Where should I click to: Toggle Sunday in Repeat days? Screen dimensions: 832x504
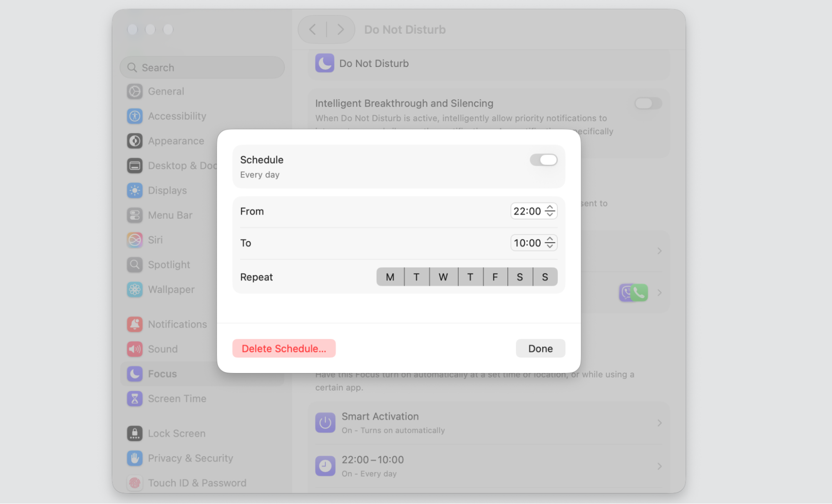[x=545, y=277]
